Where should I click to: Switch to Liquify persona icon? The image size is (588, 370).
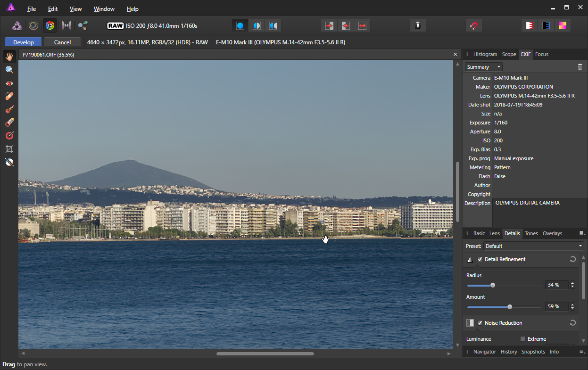point(33,25)
